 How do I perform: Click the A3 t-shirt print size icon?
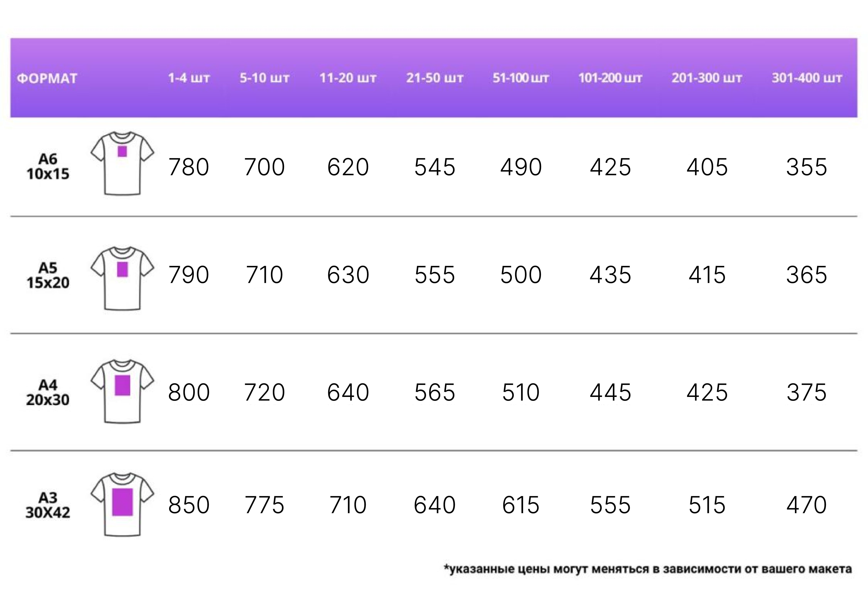[x=122, y=504]
